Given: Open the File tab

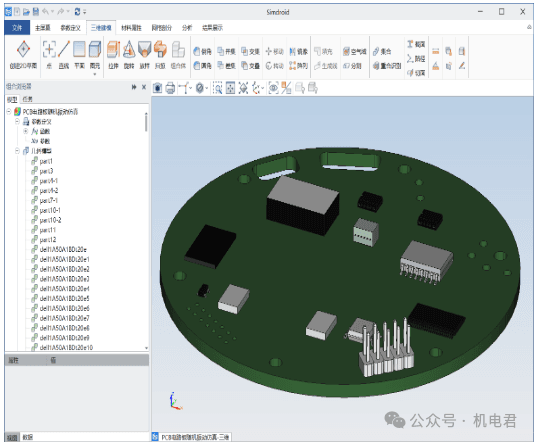Looking at the screenshot, I should [x=17, y=28].
